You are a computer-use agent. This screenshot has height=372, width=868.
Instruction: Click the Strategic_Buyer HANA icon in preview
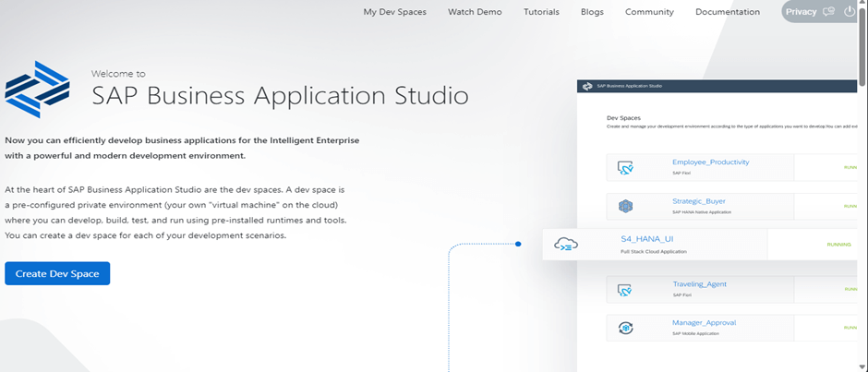tap(625, 207)
